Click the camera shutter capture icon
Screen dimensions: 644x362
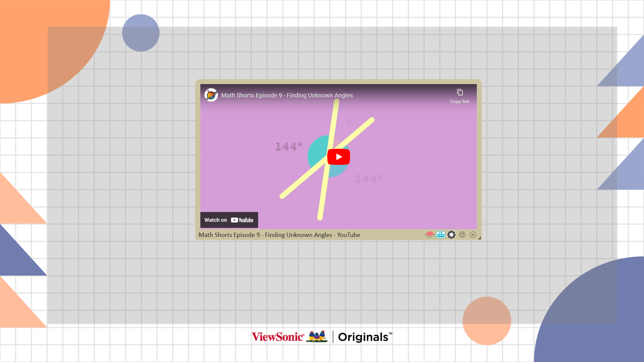pyautogui.click(x=451, y=235)
